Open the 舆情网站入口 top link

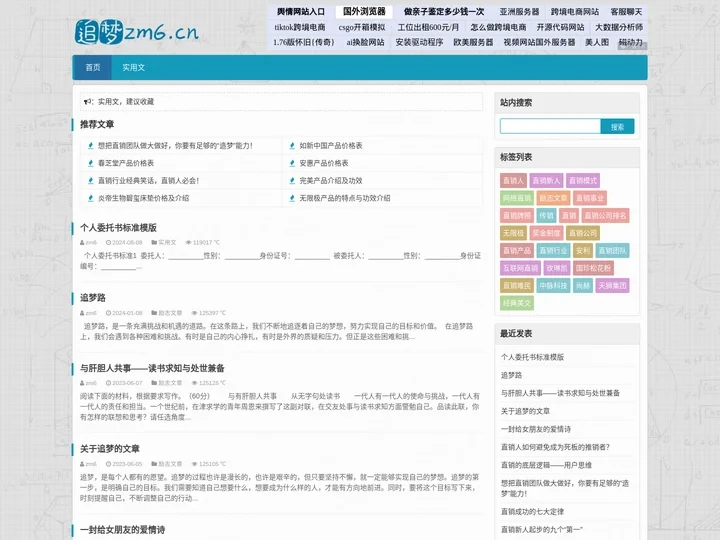[x=301, y=12]
